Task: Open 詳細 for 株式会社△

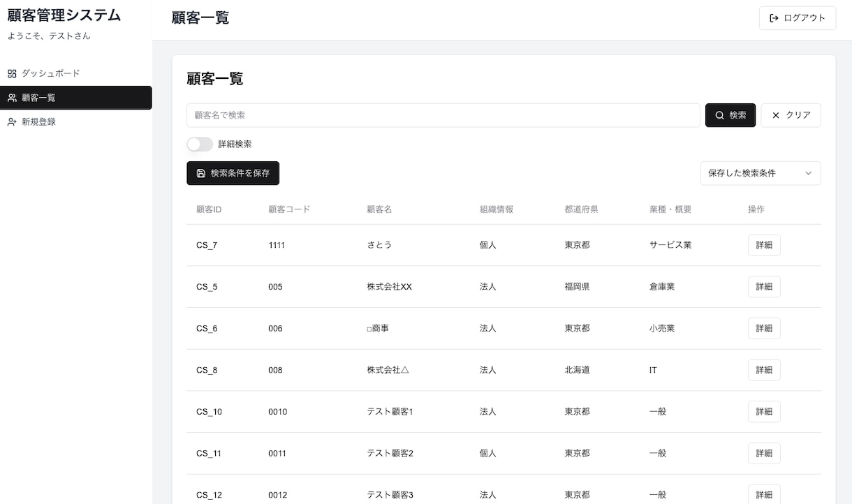Action: pyautogui.click(x=764, y=370)
